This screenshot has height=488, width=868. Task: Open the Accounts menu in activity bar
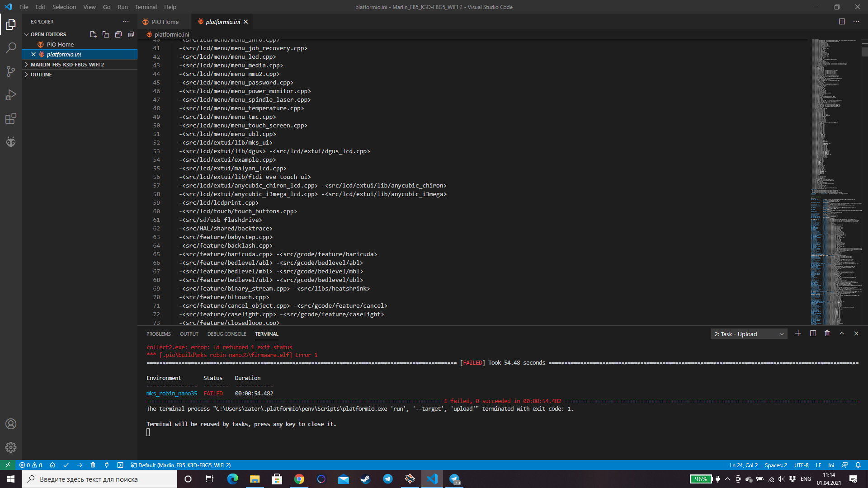11,424
